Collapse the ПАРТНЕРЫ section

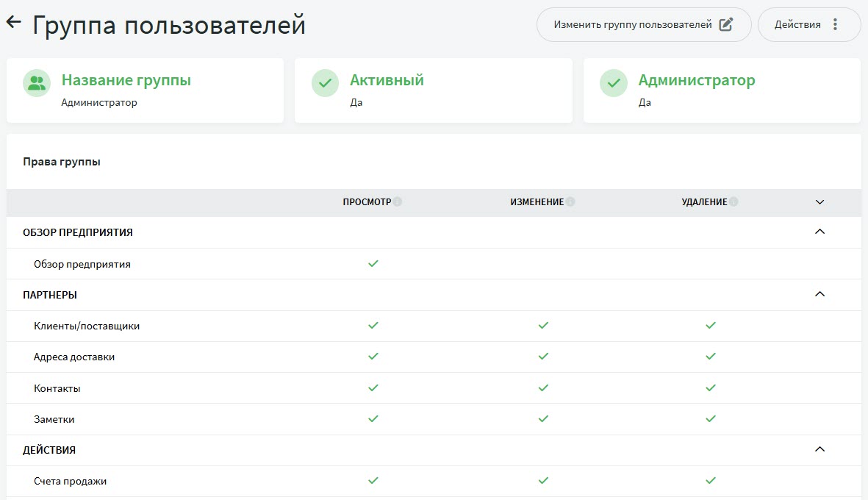pos(820,294)
